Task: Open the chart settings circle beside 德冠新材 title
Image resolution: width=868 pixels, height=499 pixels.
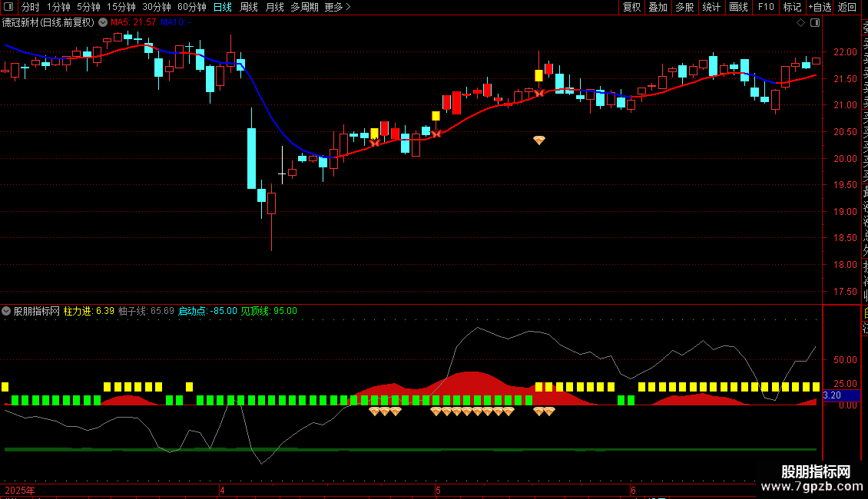Action: [x=103, y=23]
